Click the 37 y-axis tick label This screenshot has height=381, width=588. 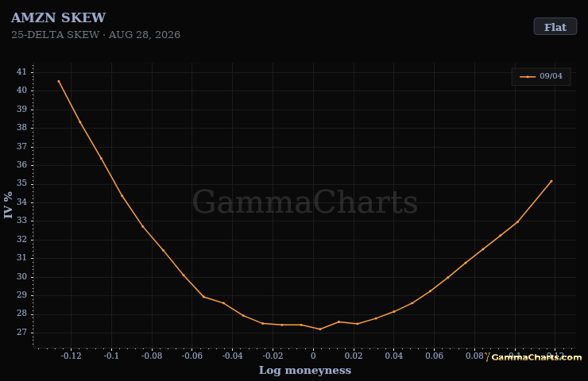[x=21, y=146]
